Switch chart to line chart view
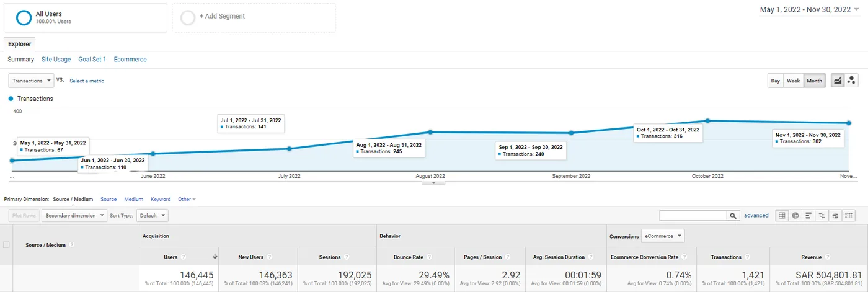Image resolution: width=868 pixels, height=292 pixels. pyautogui.click(x=838, y=81)
